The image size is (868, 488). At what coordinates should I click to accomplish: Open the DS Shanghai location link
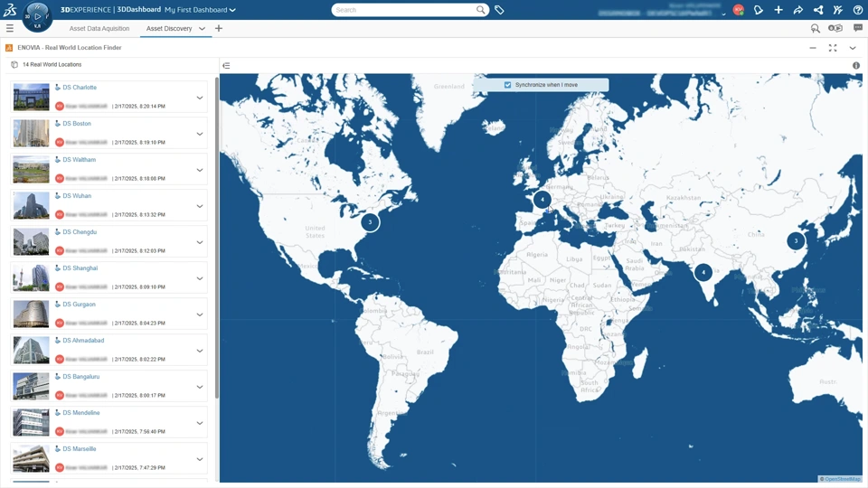pyautogui.click(x=80, y=267)
